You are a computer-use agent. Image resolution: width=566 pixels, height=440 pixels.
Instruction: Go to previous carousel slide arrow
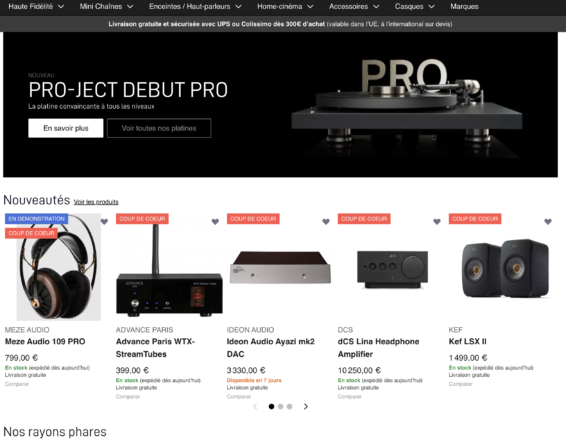click(255, 406)
